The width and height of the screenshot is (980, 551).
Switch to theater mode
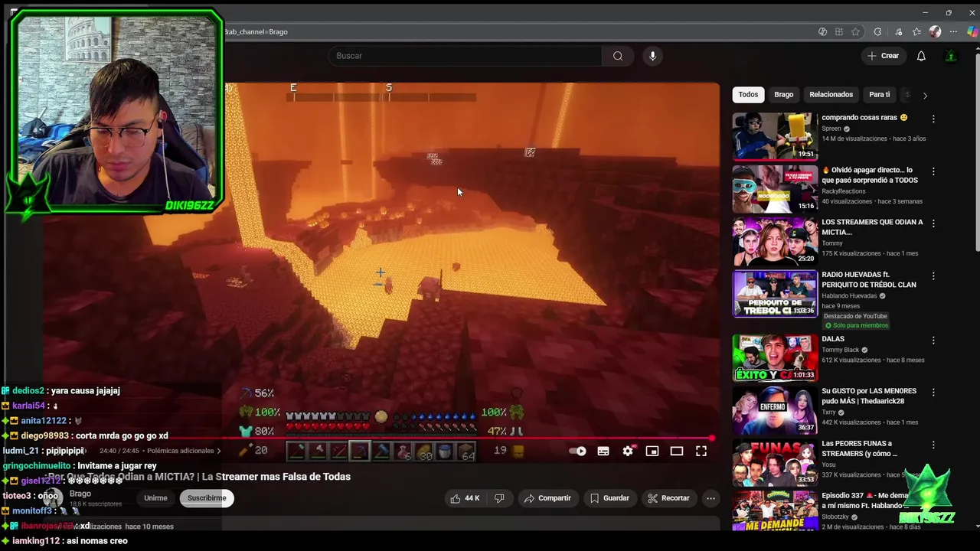tap(677, 452)
